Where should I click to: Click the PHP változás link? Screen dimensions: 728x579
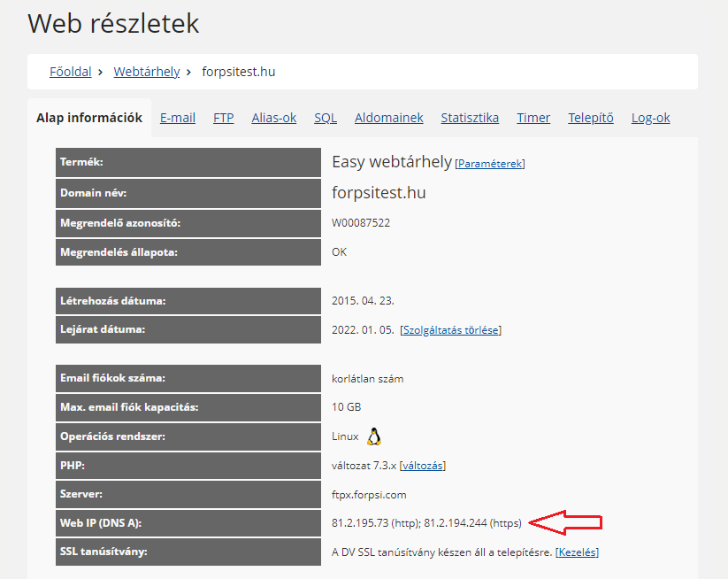(x=423, y=465)
